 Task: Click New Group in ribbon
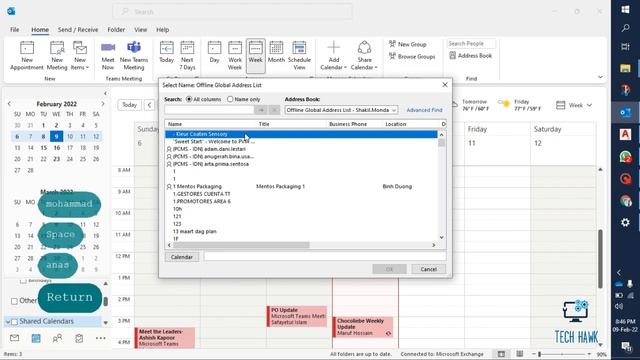tap(408, 44)
